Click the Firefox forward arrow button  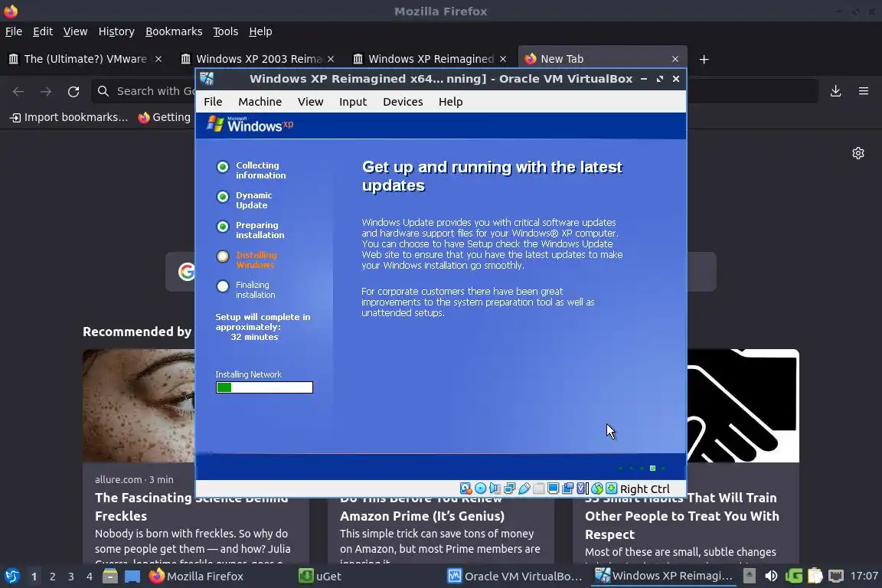click(x=46, y=91)
